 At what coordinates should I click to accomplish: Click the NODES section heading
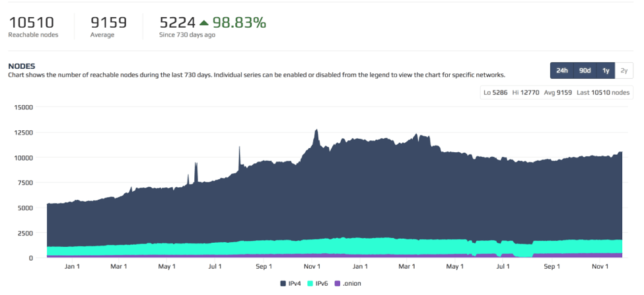pos(21,66)
